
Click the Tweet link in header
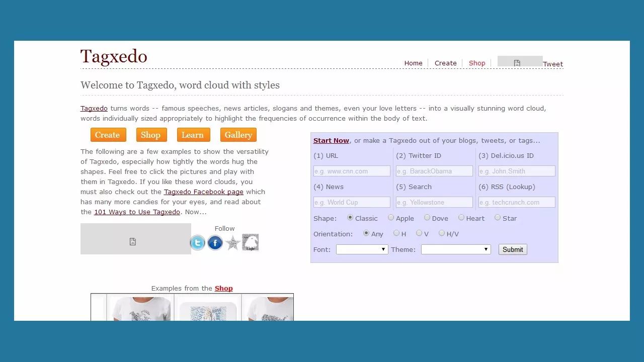(x=553, y=64)
